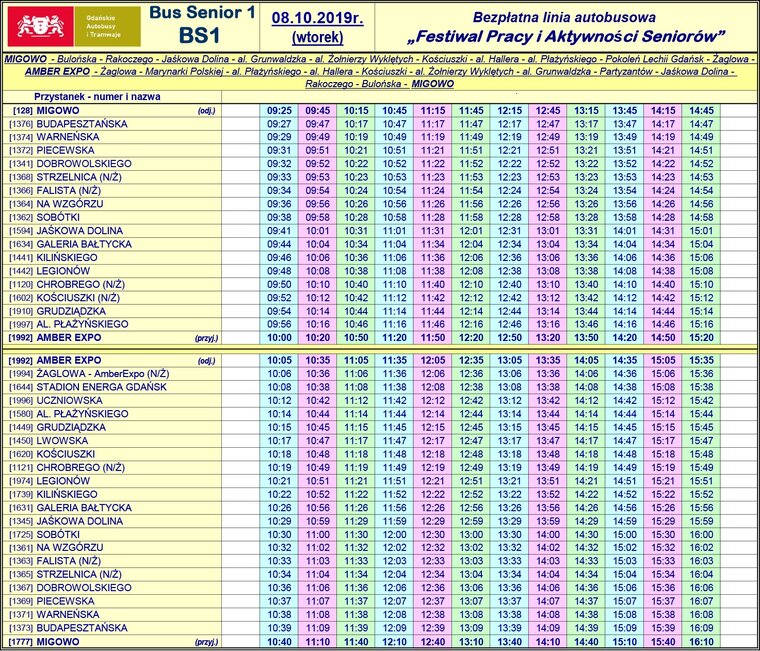Click the Festiwal Pracy i Aktywności Seniorów heading
Screen dimensions: 760x651
567,36
